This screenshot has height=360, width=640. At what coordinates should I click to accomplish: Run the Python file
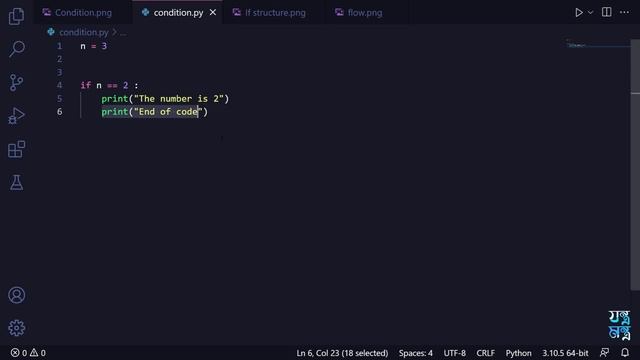[578, 12]
